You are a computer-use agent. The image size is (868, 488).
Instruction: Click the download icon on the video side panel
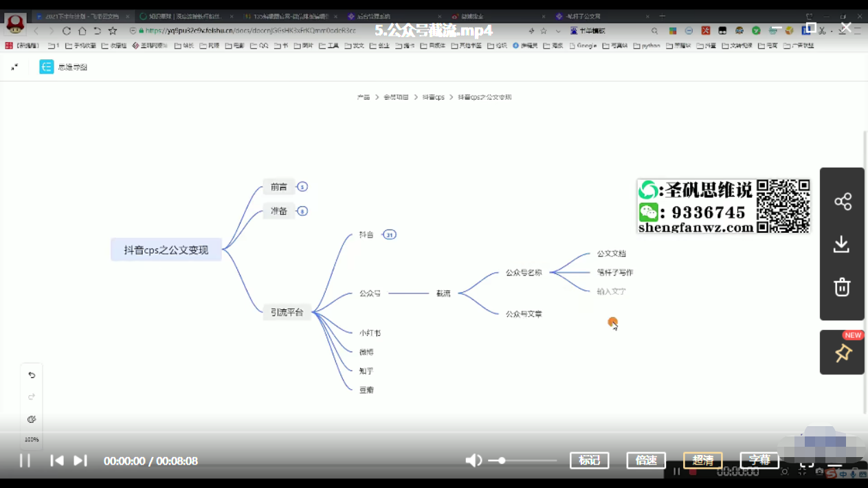point(842,244)
